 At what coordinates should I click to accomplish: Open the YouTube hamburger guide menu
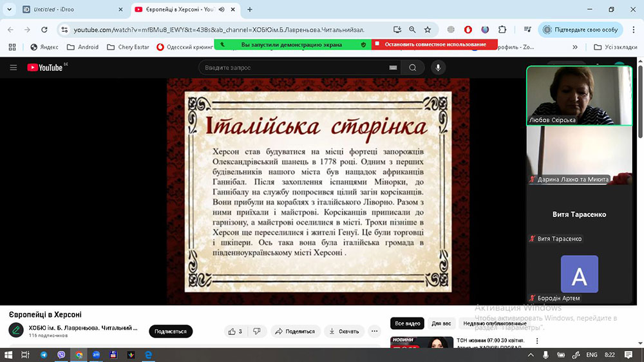[13, 68]
